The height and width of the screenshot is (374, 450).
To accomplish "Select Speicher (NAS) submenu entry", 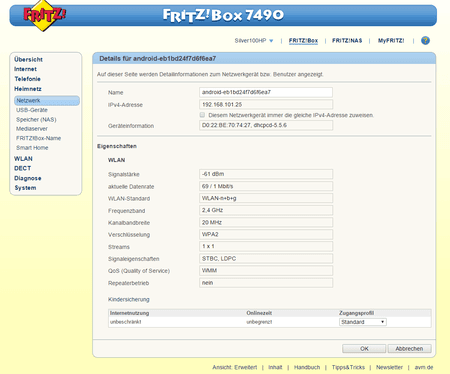I will 36,119.
